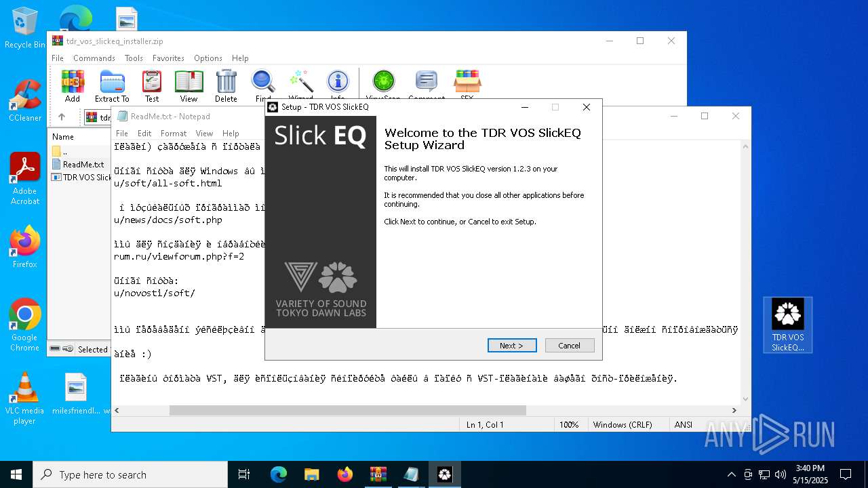This screenshot has height=488, width=868.
Task: Open Adobe Acrobat desktop icon
Action: pyautogui.click(x=24, y=179)
